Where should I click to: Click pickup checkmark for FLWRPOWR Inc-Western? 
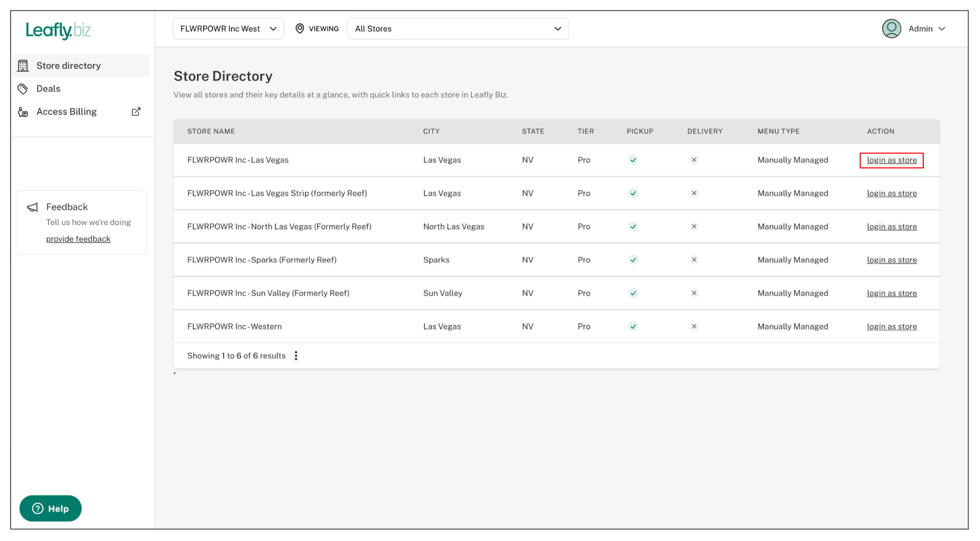[633, 326]
